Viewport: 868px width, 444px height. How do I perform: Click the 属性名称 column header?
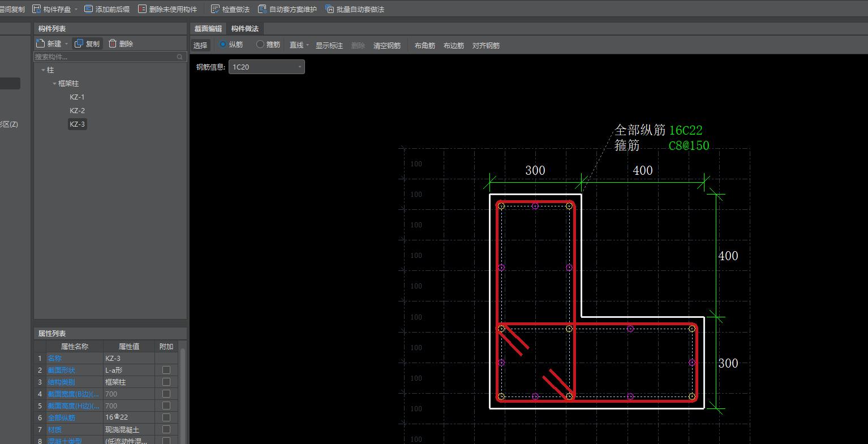(x=75, y=346)
